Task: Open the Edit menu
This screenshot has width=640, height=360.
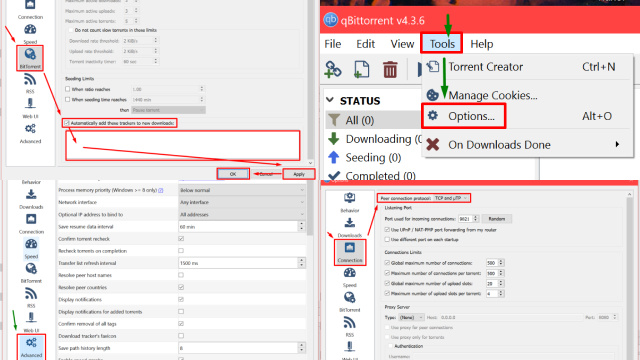Action: coord(365,44)
